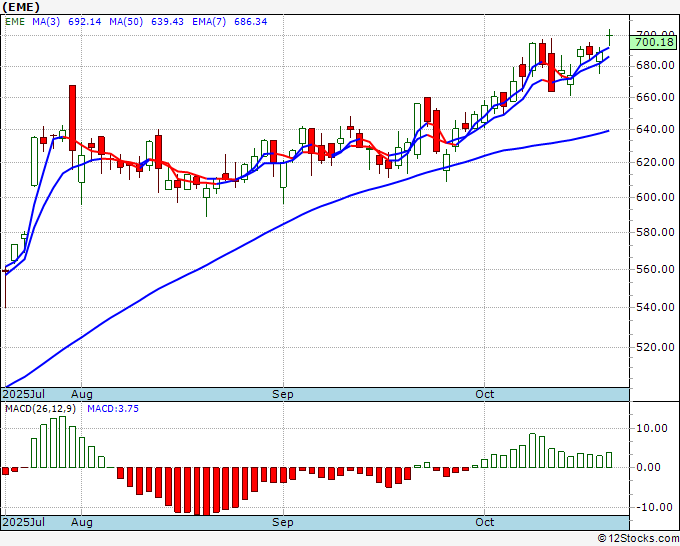The height and width of the screenshot is (546, 680).
Task: Click the current price tag 700.18
Action: click(x=654, y=42)
